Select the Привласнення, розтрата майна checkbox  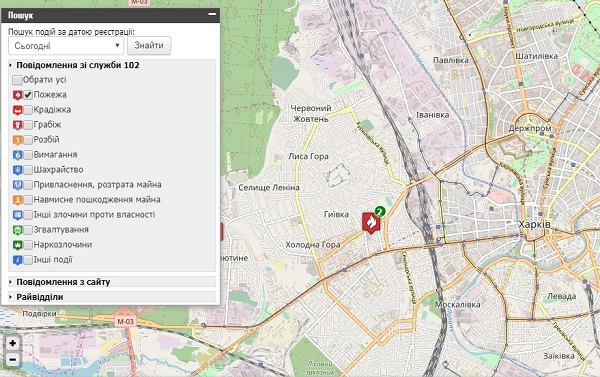tap(28, 185)
